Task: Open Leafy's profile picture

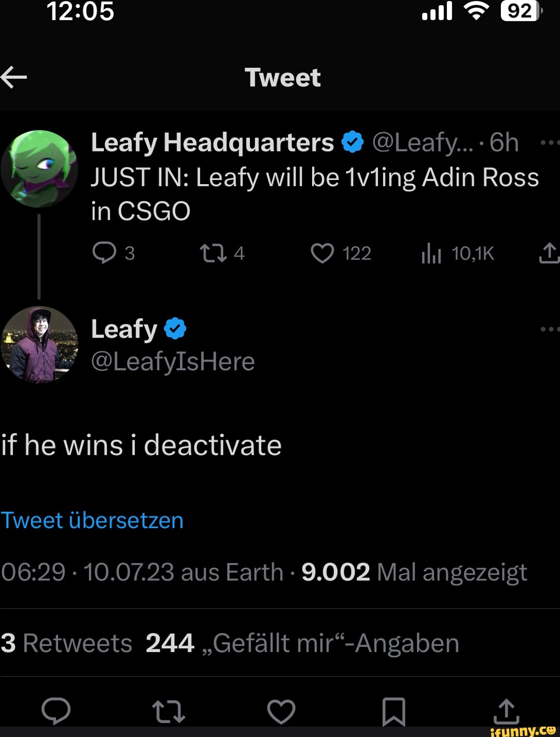Action: point(39,344)
